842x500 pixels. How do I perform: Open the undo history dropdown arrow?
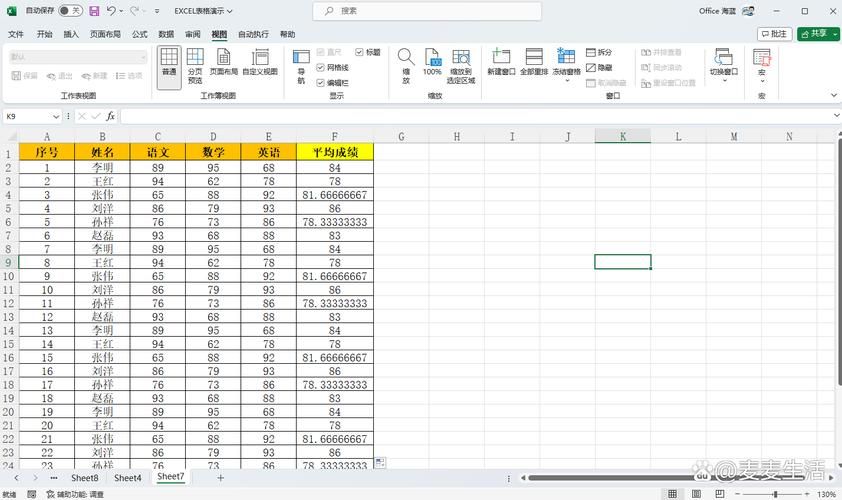(x=121, y=11)
